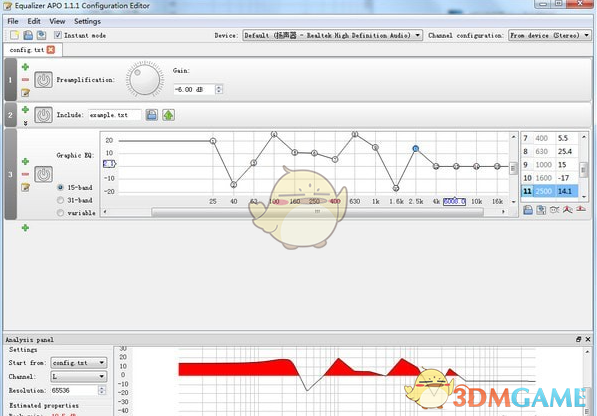The height and width of the screenshot is (416, 597).
Task: Click the selected blue EQ node at 2.5k
Action: tap(415, 148)
